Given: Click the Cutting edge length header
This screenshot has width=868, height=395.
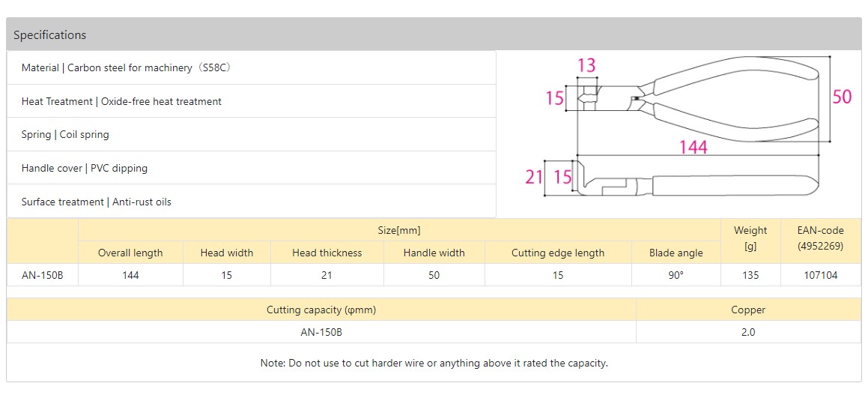Looking at the screenshot, I should pos(558,253).
